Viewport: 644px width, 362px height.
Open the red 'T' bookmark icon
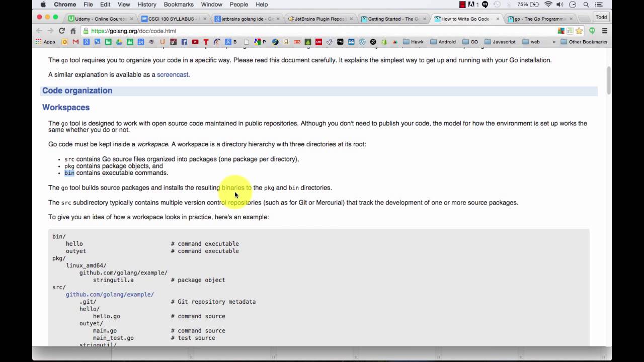click(206, 42)
